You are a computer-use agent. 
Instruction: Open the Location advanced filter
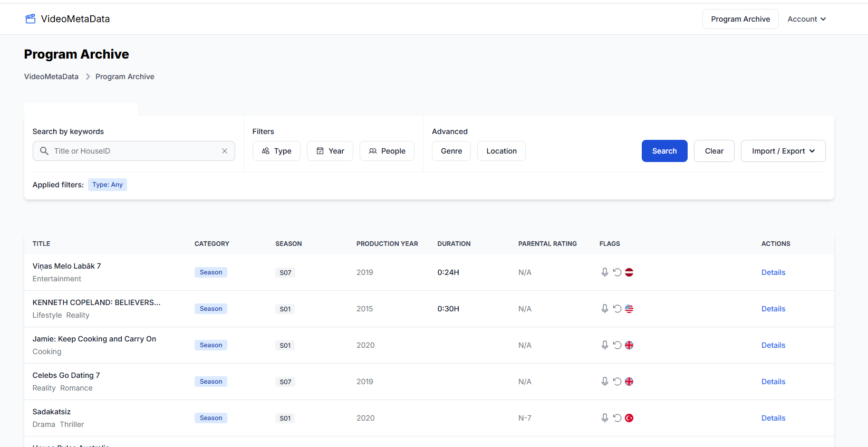[501, 151]
